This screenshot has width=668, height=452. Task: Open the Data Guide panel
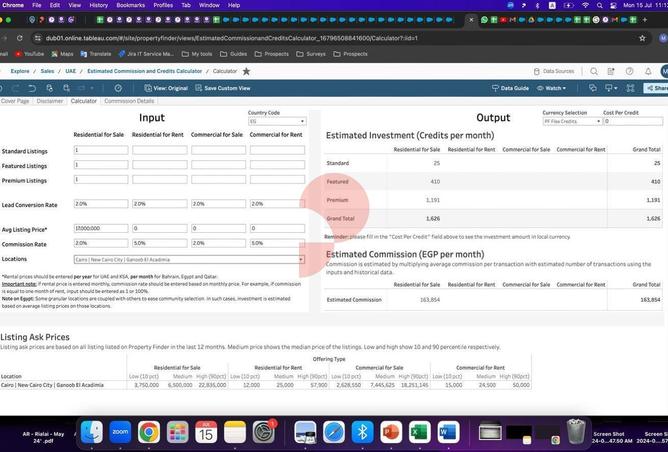[x=510, y=88]
